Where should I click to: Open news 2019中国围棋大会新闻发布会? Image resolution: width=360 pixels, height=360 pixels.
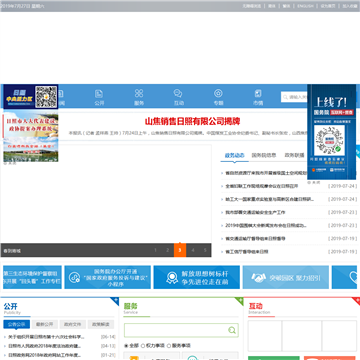pyautogui.click(x=266, y=225)
